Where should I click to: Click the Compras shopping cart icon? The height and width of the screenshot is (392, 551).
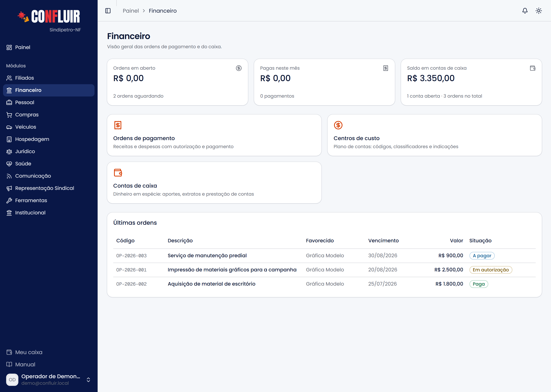pyautogui.click(x=9, y=115)
